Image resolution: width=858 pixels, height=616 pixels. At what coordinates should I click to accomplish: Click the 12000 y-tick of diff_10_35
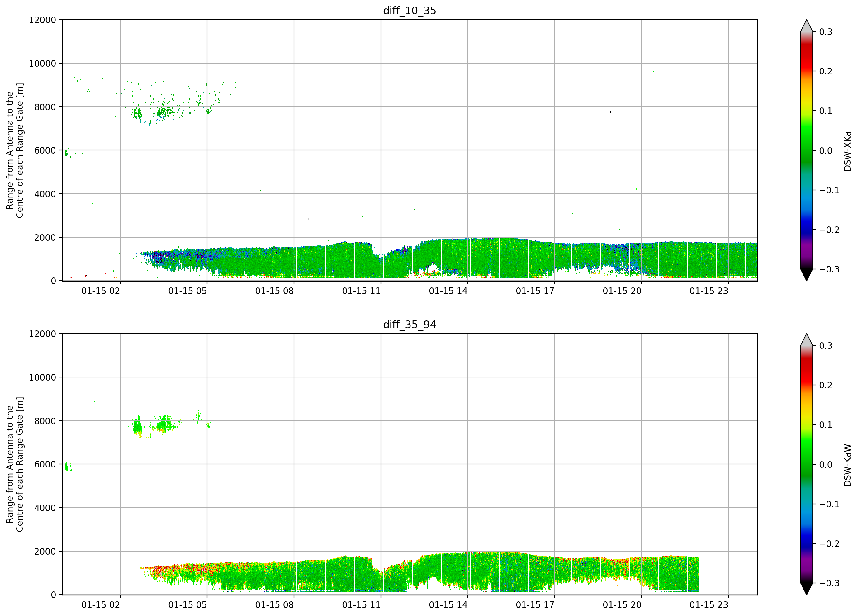coord(42,20)
